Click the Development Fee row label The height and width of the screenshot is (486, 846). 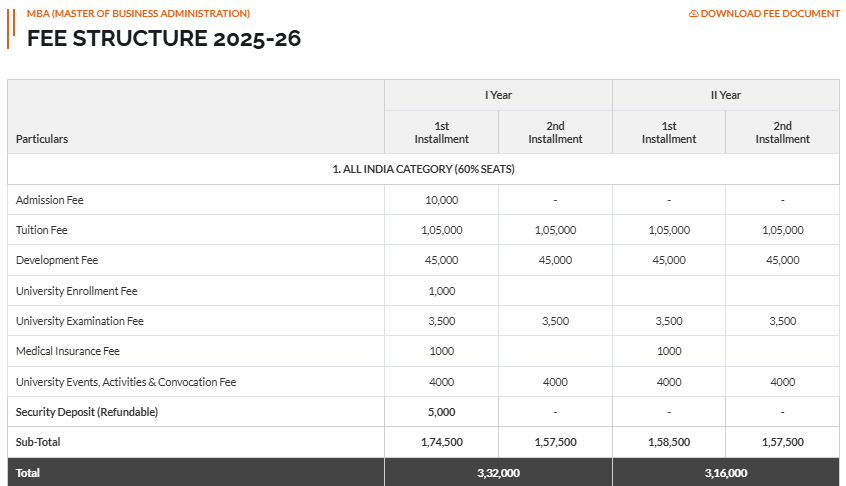click(x=57, y=260)
